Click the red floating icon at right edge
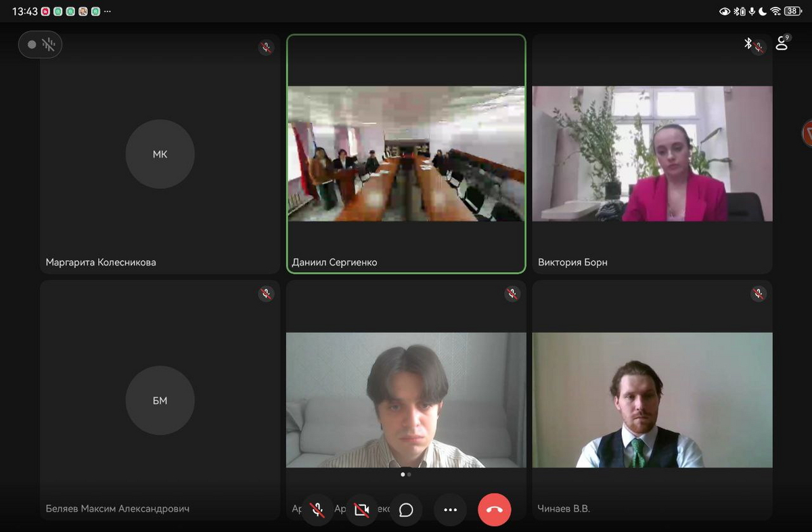Viewport: 812px width, 532px height. [x=807, y=133]
